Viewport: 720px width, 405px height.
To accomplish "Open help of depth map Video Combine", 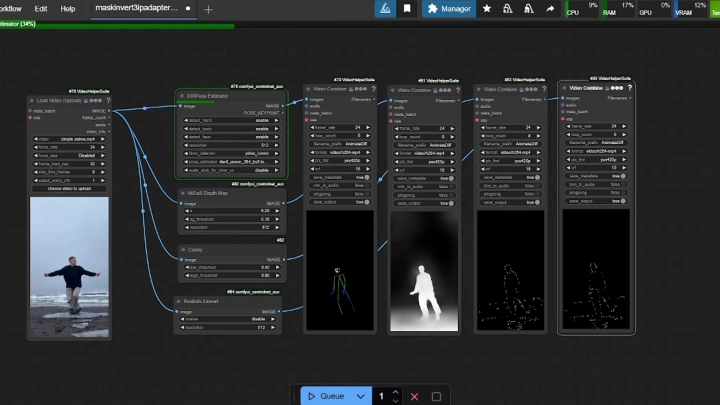I will click(x=457, y=90).
